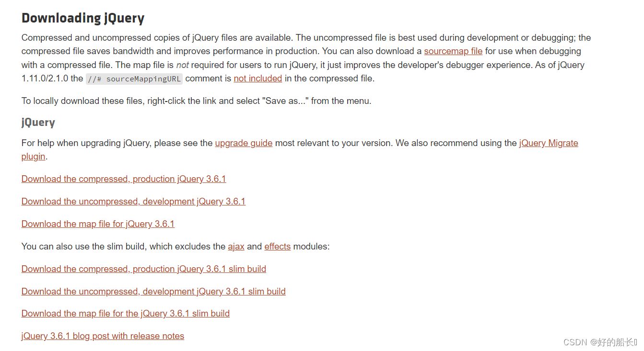
Task: Download the compressed, production jQuery 3.6.1
Action: pyautogui.click(x=123, y=179)
